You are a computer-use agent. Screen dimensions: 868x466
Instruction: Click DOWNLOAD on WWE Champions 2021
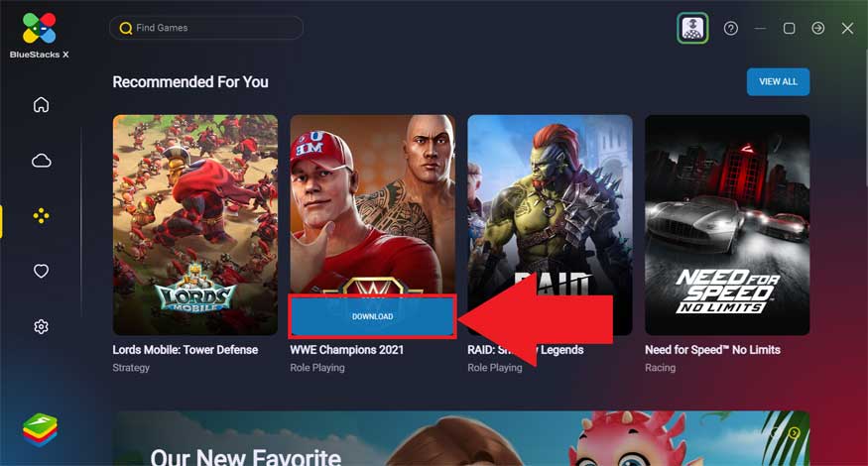[x=373, y=316]
